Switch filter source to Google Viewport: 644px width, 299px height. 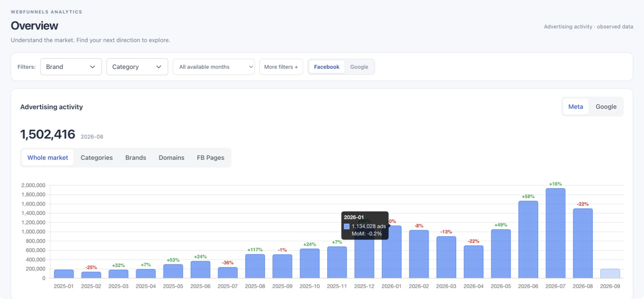click(x=359, y=67)
